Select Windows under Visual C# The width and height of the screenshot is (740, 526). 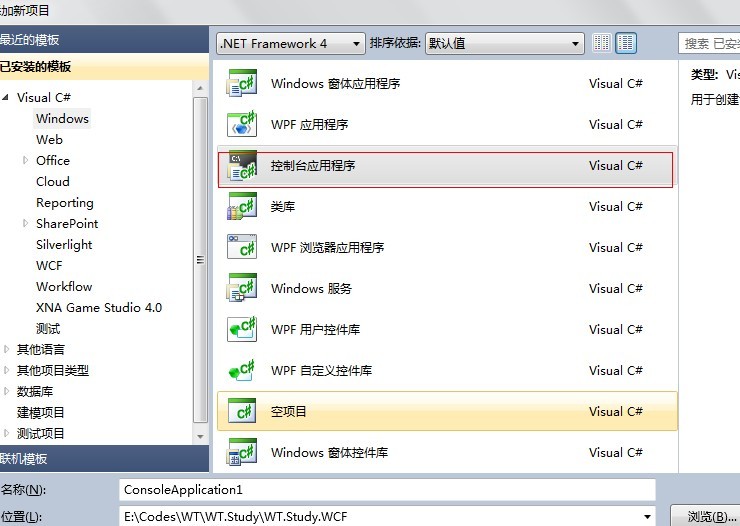pos(62,118)
